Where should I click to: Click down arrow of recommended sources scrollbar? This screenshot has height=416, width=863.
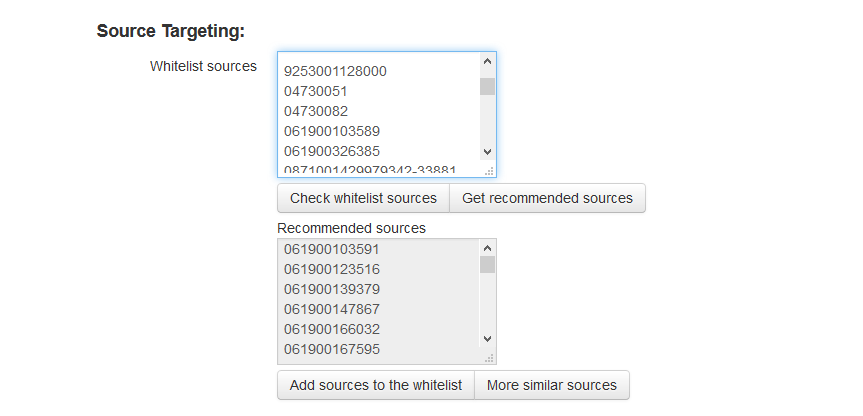coord(487,338)
